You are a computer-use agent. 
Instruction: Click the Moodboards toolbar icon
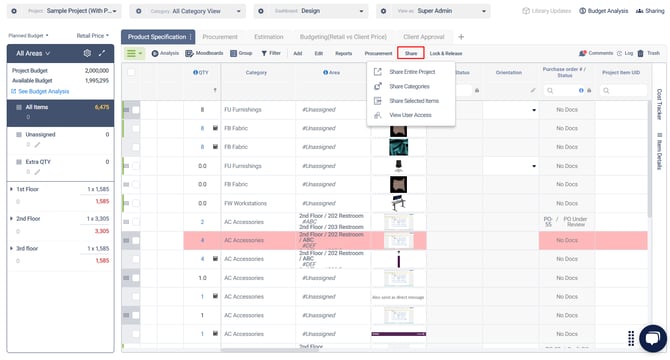click(189, 53)
